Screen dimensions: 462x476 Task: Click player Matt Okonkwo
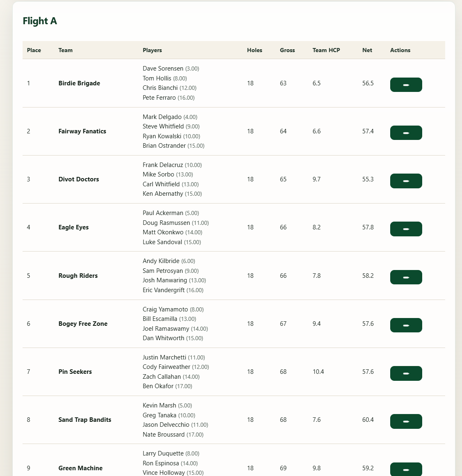[x=163, y=232]
